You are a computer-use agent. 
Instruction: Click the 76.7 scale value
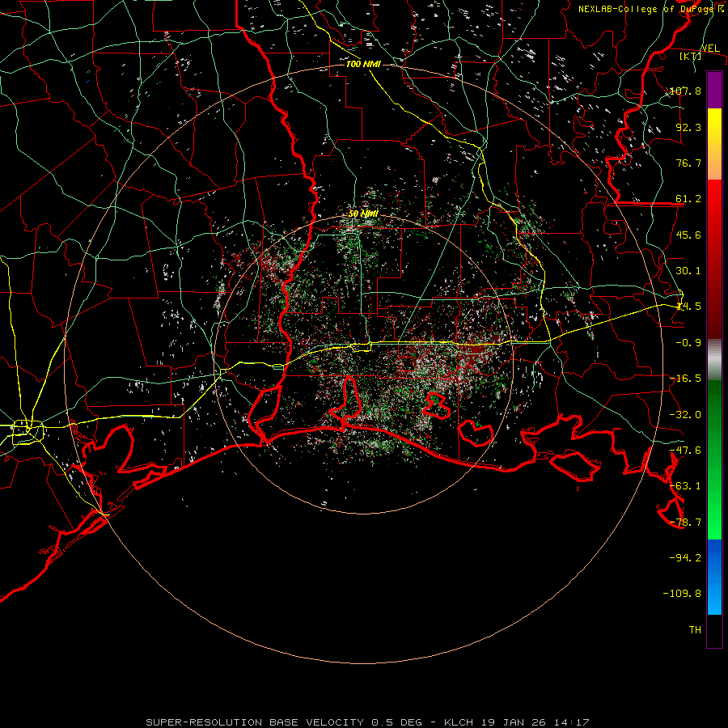click(688, 163)
